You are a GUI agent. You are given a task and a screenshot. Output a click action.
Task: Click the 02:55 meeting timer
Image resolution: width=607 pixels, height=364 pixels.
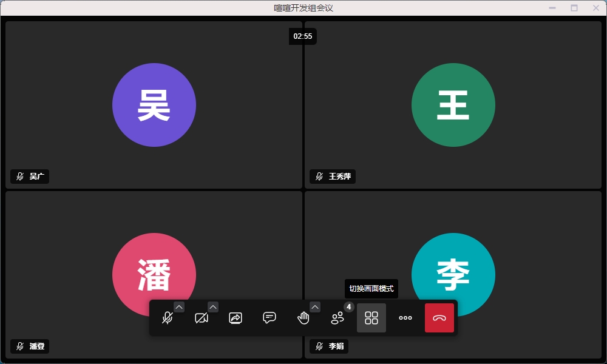303,36
